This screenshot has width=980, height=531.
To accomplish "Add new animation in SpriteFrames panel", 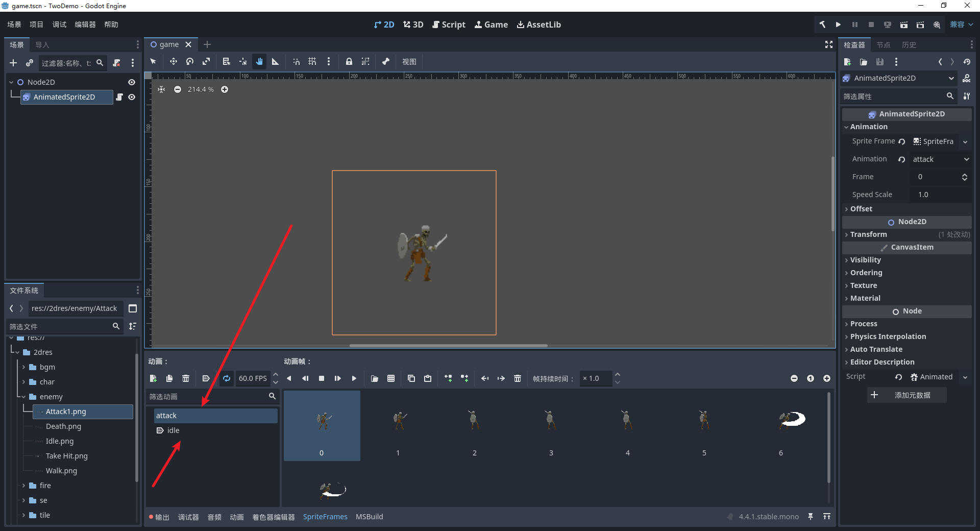I will tap(153, 378).
